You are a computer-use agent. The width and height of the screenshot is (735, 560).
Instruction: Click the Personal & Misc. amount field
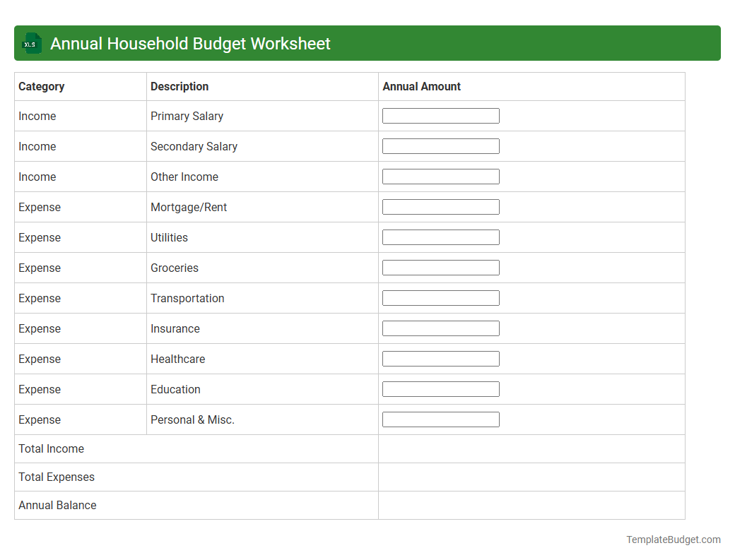tap(440, 419)
